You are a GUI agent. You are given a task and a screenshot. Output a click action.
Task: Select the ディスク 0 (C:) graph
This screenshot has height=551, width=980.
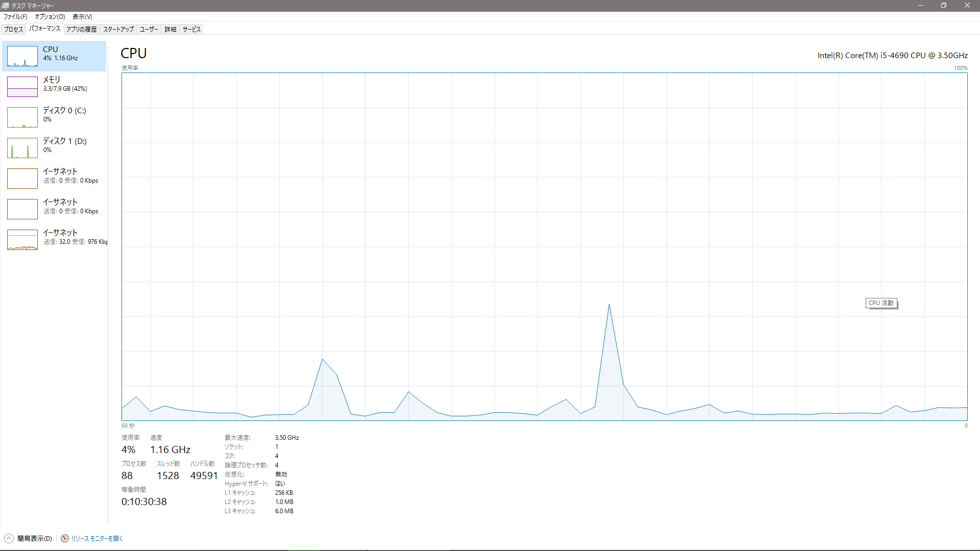pyautogui.click(x=22, y=117)
